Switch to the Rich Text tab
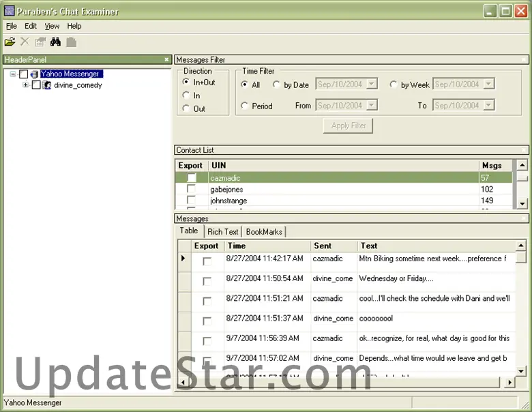Image resolution: width=532 pixels, height=412 pixels. click(x=223, y=232)
